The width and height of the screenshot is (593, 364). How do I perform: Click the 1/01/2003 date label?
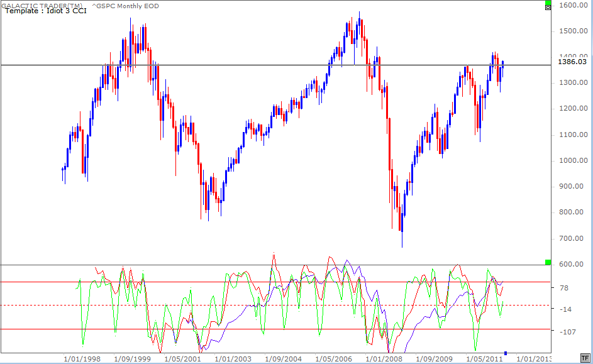[233, 359]
